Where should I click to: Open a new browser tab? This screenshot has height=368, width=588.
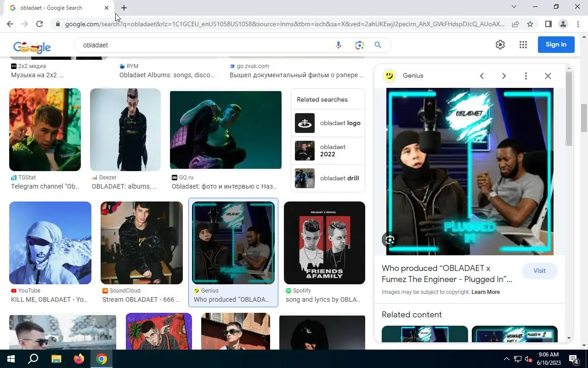(x=124, y=8)
